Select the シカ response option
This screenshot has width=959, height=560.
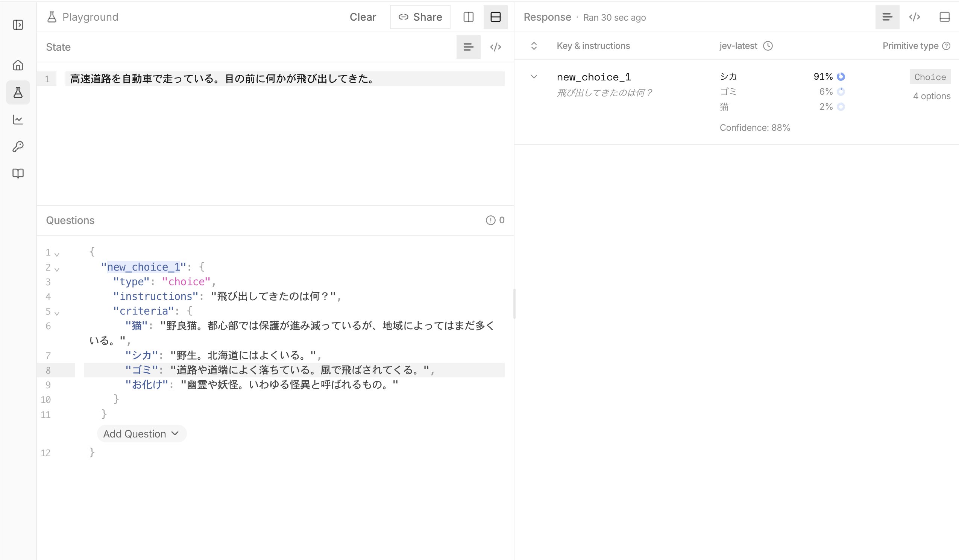coord(728,77)
